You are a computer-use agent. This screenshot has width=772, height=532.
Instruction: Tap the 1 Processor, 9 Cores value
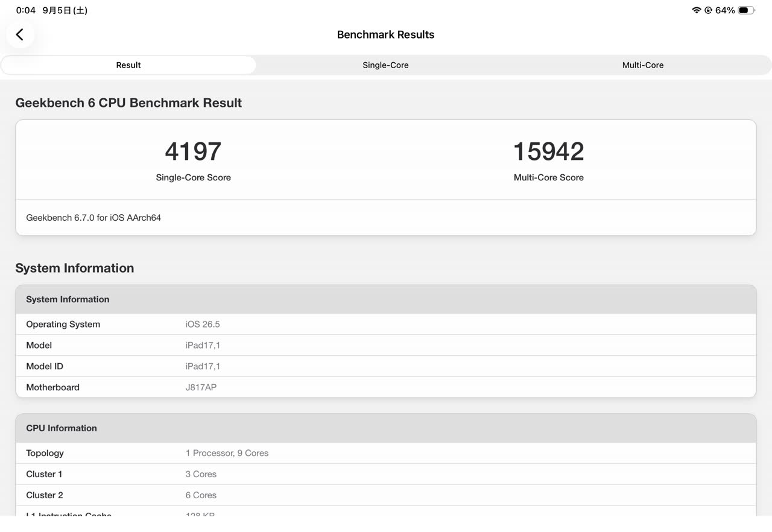click(x=227, y=454)
